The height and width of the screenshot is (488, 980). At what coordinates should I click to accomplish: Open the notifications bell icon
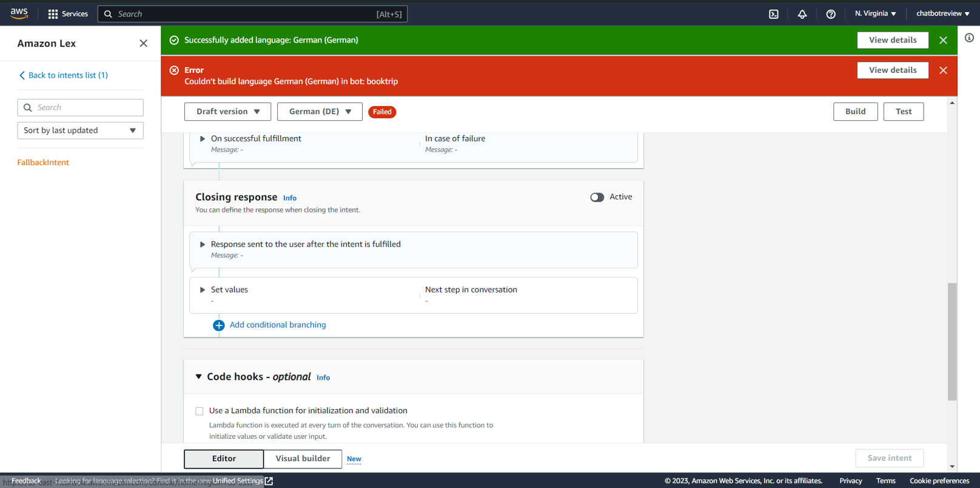point(802,14)
